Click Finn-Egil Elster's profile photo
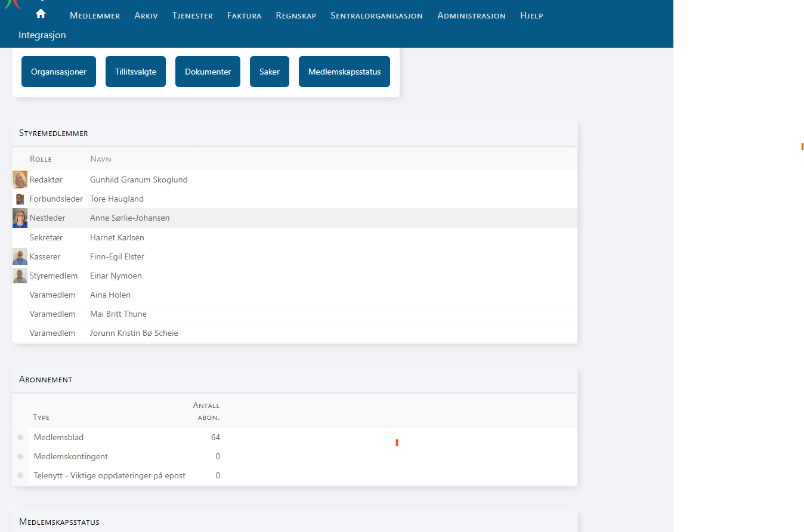 (20, 256)
